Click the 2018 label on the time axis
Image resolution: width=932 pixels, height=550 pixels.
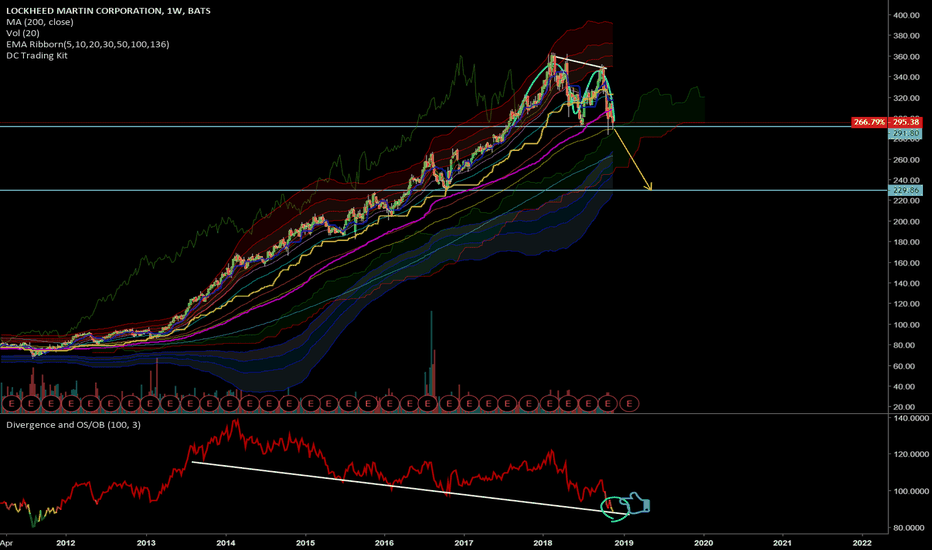(543, 542)
